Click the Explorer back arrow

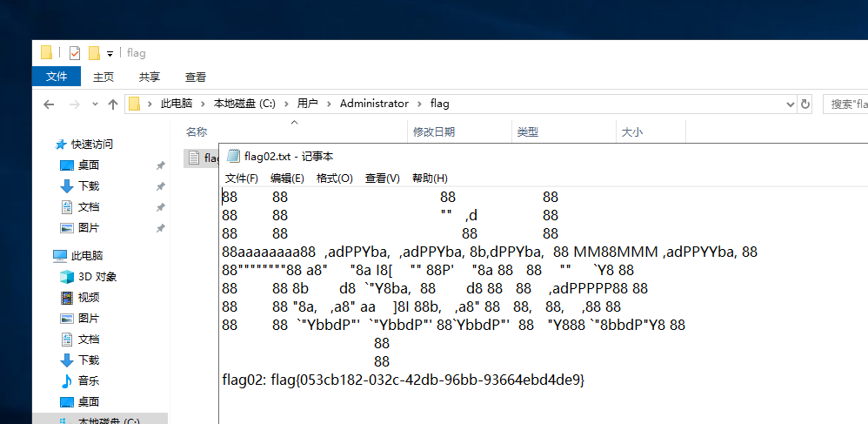(x=49, y=104)
